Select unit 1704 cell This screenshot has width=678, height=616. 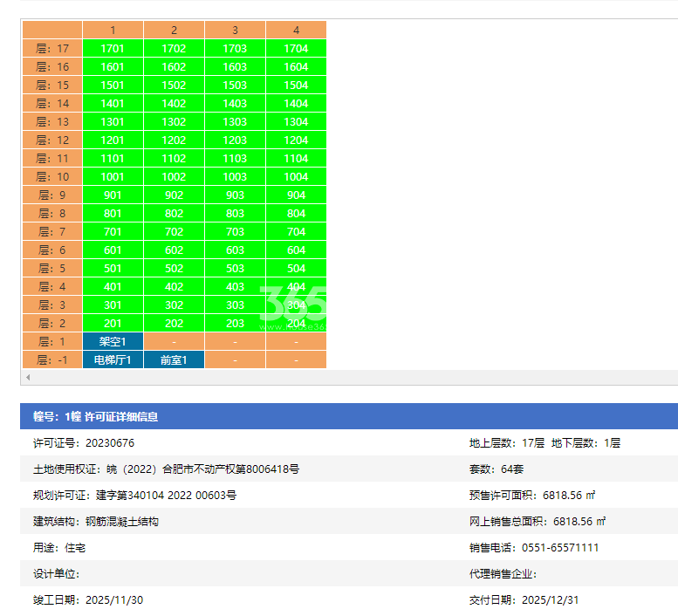pos(296,48)
